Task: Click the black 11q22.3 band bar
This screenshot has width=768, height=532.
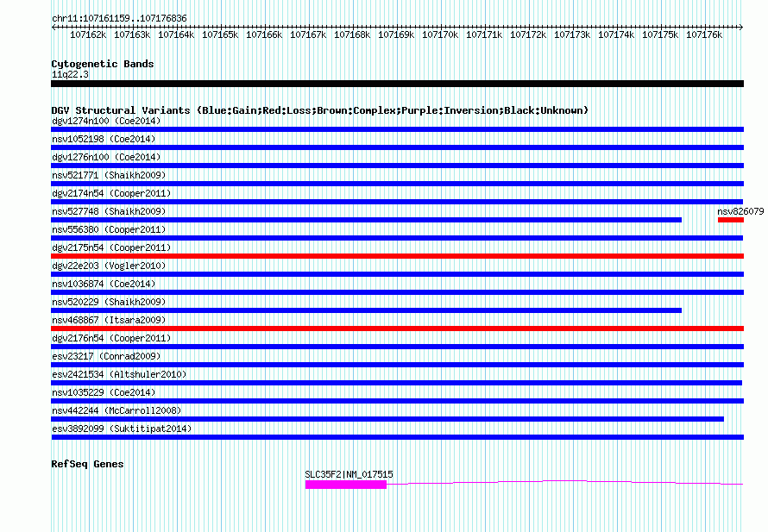Action: [x=397, y=84]
